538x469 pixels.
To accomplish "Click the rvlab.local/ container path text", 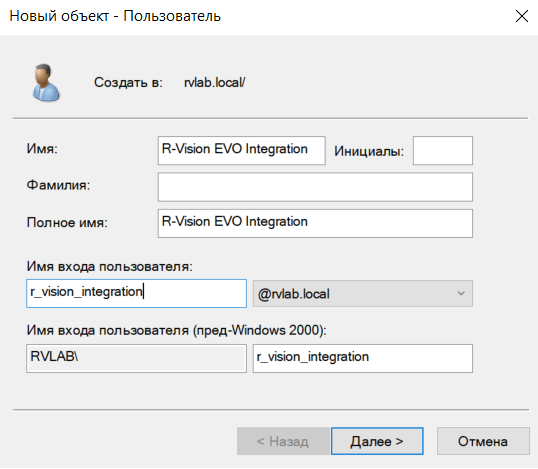I will tap(214, 82).
